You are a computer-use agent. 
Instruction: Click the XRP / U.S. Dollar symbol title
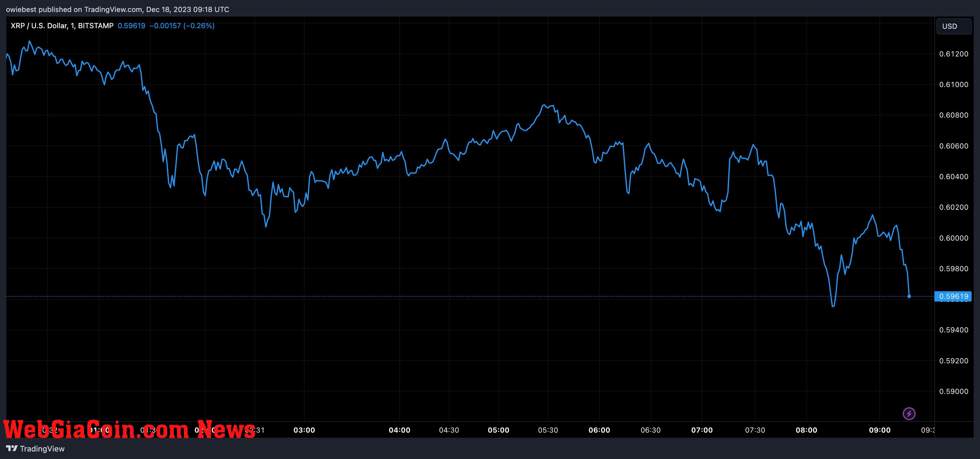pyautogui.click(x=62, y=25)
